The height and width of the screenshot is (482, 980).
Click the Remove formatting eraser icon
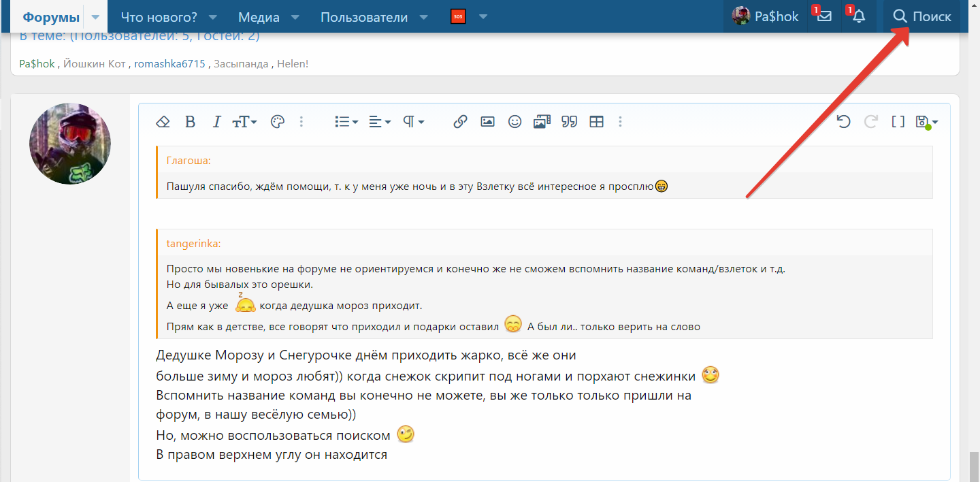tap(163, 122)
